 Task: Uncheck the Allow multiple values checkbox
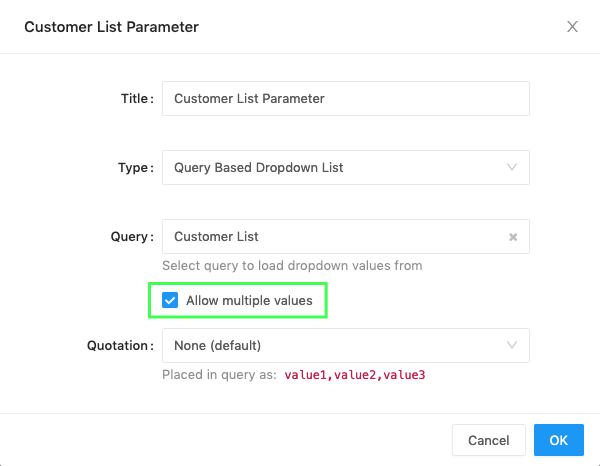click(170, 300)
